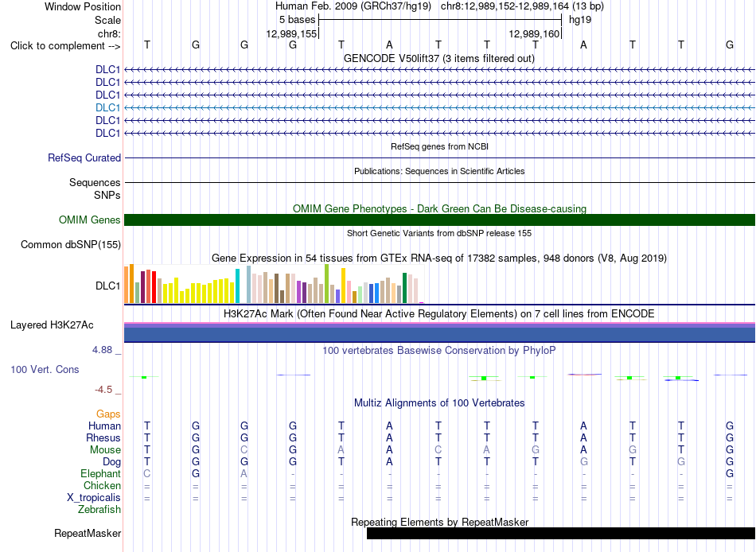Screen dimensions: 756x552
Task: Click the Window Position label
Action: pos(83,6)
